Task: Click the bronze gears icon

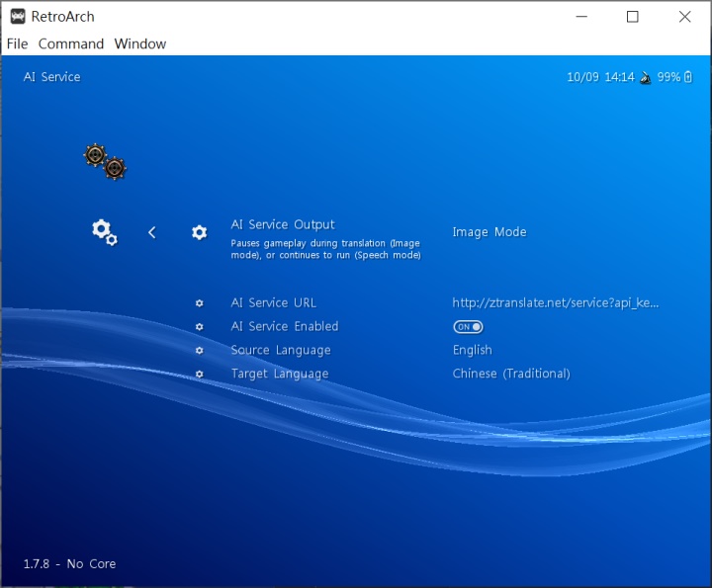Action: 105,162
